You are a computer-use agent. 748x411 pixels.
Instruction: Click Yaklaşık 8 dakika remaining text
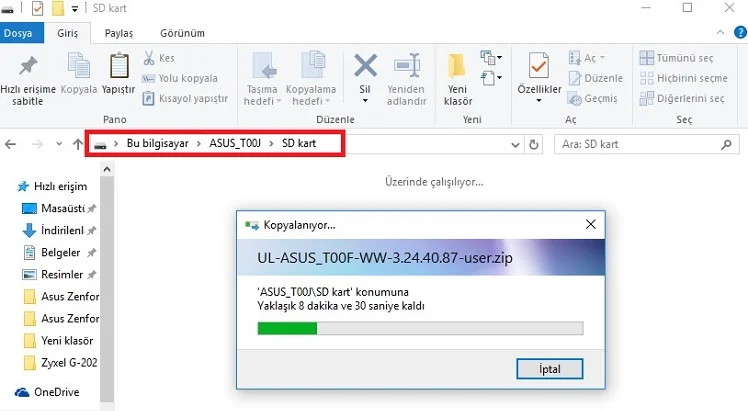click(341, 306)
